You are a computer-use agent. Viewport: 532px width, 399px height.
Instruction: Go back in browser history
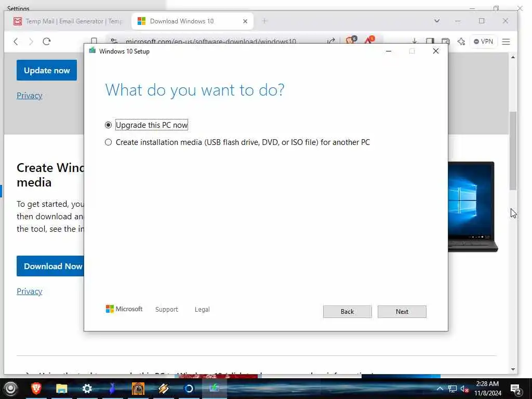click(x=16, y=42)
